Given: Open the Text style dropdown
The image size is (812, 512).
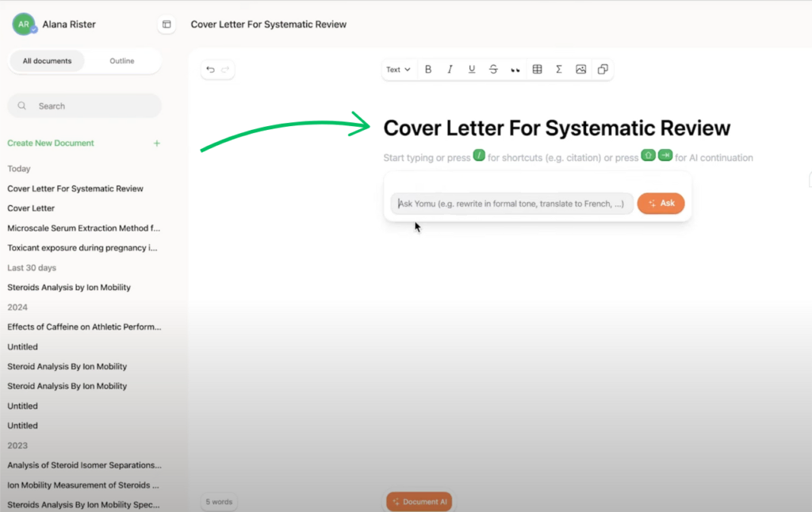Looking at the screenshot, I should 398,70.
